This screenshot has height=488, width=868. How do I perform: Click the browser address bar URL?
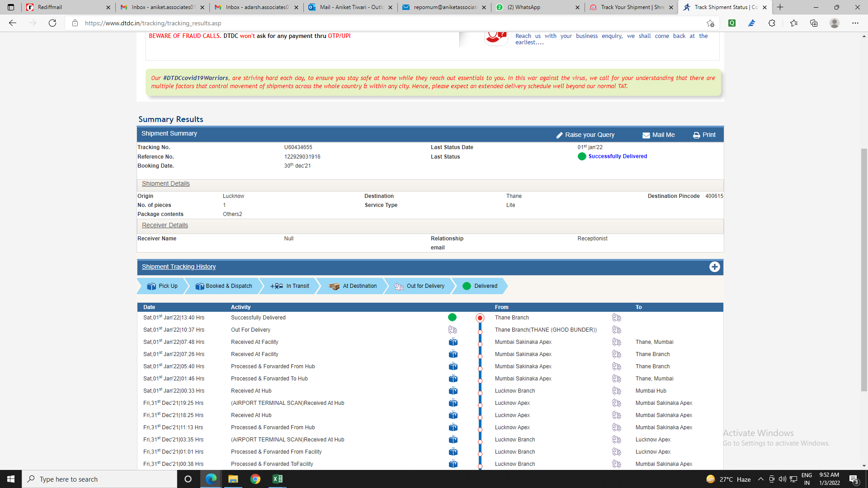(153, 23)
